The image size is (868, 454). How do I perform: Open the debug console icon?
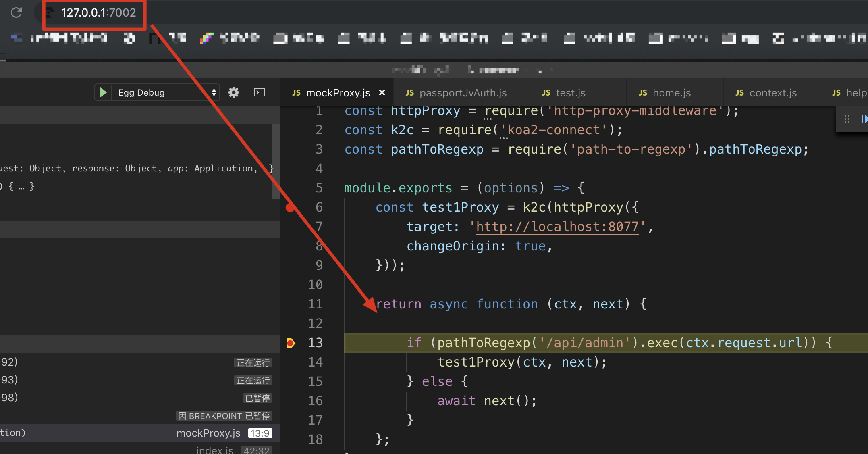click(259, 92)
